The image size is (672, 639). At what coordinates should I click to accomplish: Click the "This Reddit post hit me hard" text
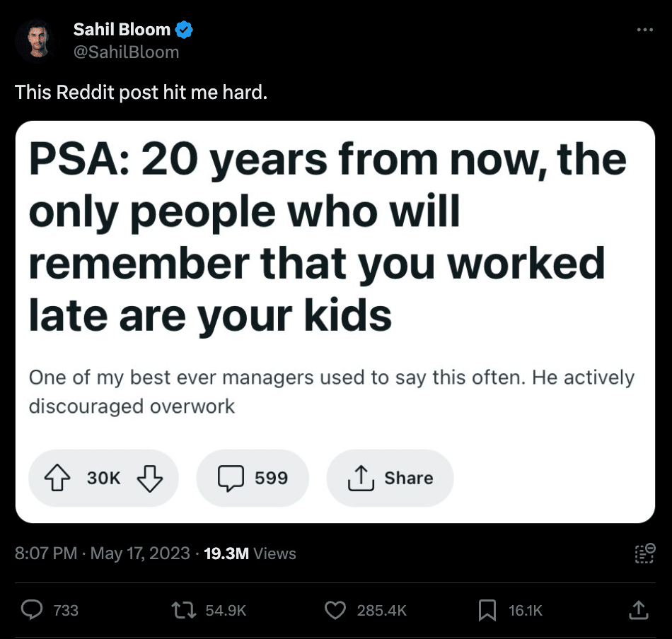pyautogui.click(x=141, y=92)
